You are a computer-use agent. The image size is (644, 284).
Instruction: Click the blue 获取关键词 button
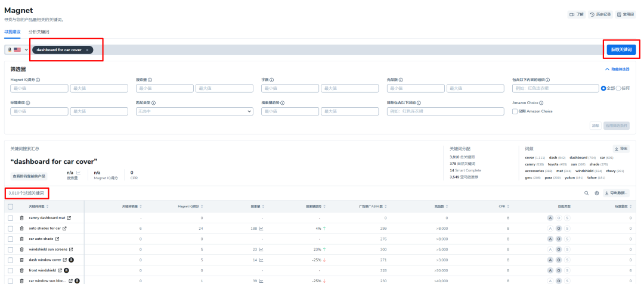(621, 49)
